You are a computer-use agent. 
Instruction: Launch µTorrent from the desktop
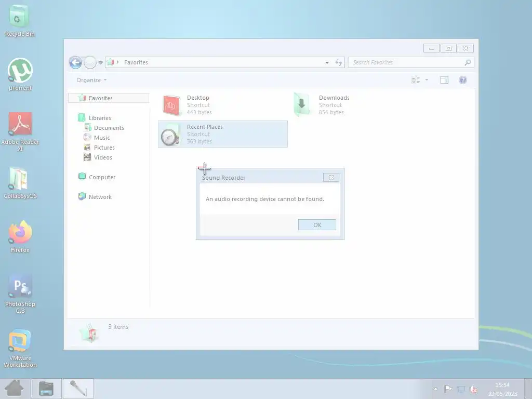pyautogui.click(x=20, y=74)
